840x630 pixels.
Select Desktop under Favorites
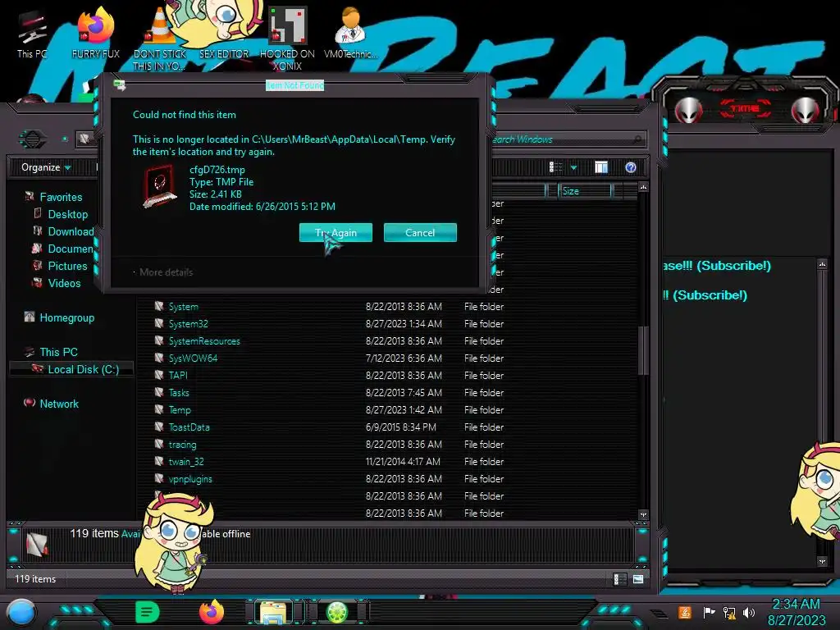click(67, 214)
